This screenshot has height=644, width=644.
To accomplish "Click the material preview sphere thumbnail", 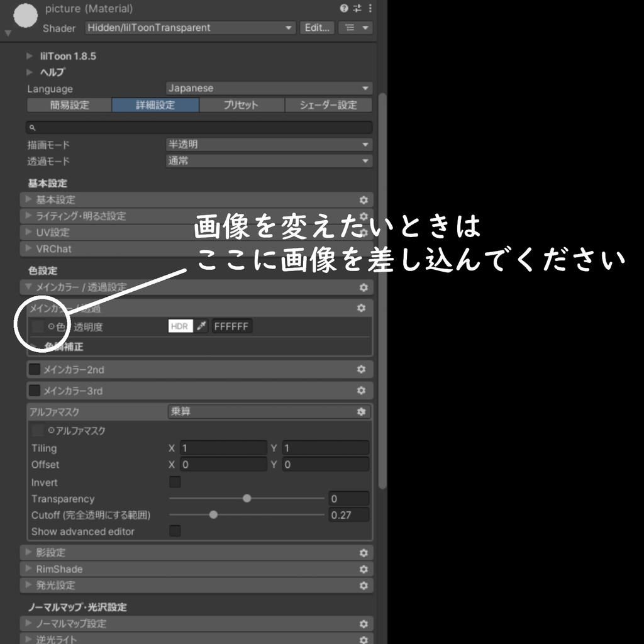I will click(x=25, y=16).
